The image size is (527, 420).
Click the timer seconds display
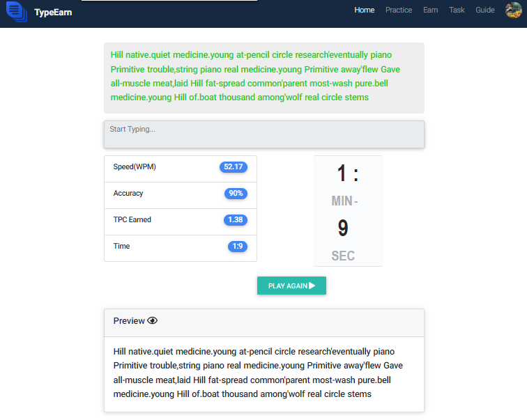(x=343, y=228)
